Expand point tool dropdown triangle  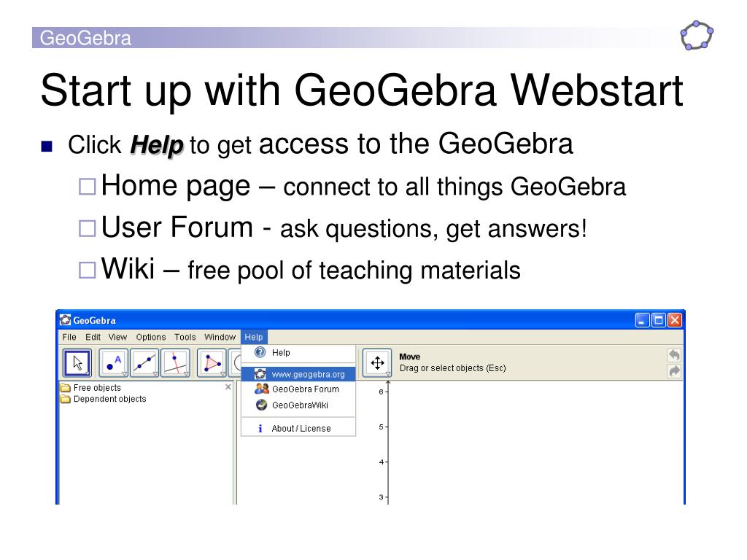[x=125, y=374]
